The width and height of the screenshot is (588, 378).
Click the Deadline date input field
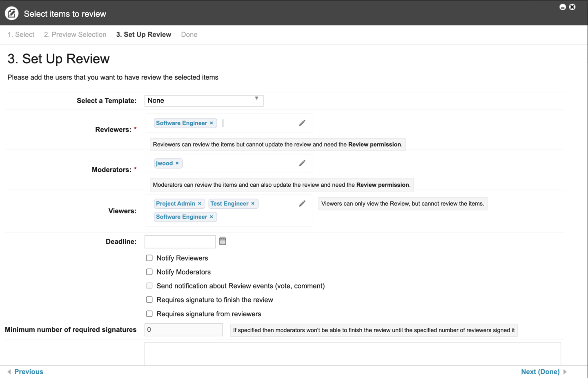tap(180, 242)
